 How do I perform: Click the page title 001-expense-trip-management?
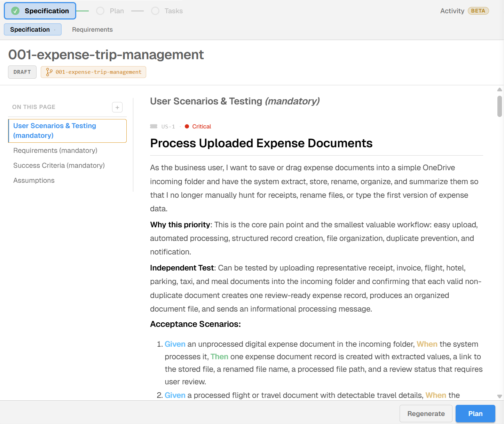[x=106, y=55]
